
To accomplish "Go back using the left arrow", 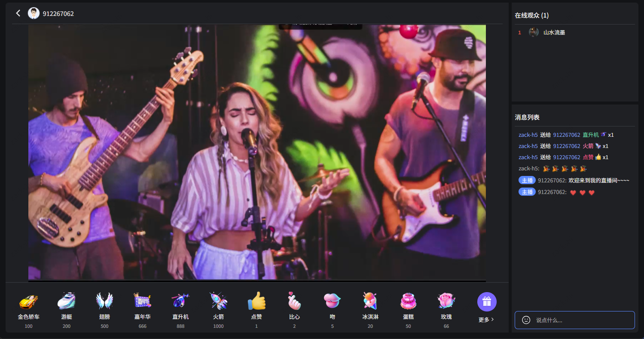I will [x=18, y=13].
